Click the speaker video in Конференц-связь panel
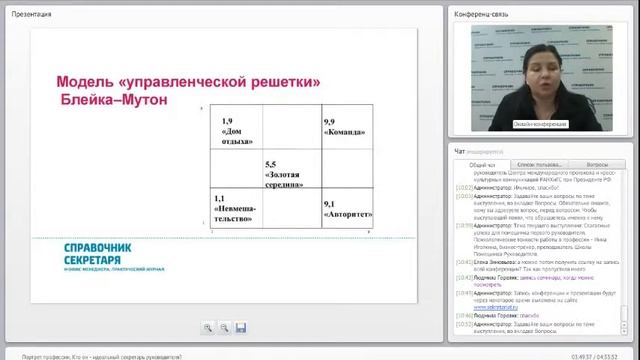This screenshot has height=360, width=640. point(542,78)
